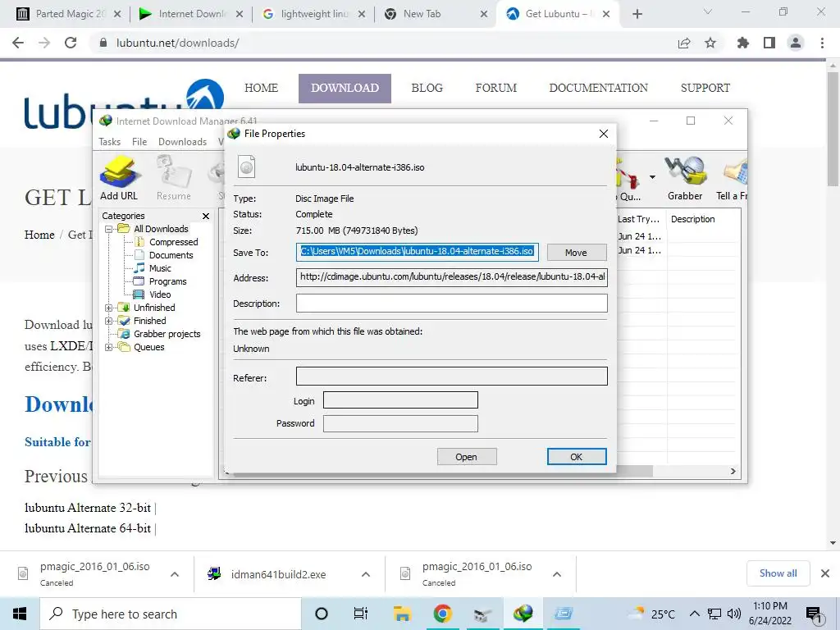Click the Tell a Friend toolbar icon
840x630 pixels.
(x=733, y=178)
